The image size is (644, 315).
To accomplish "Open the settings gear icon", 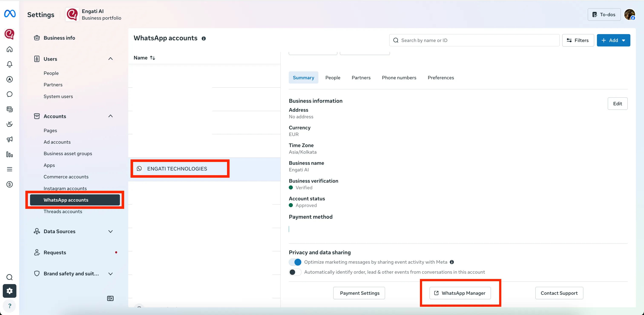I will [x=10, y=291].
